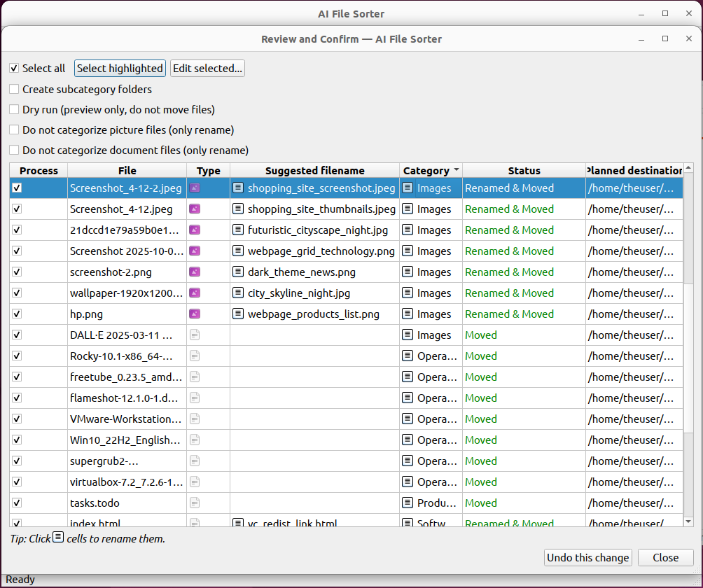Click rename icon beside futuristic_cityscape_night.jpg
Image resolution: width=703 pixels, height=588 pixels.
pos(238,230)
